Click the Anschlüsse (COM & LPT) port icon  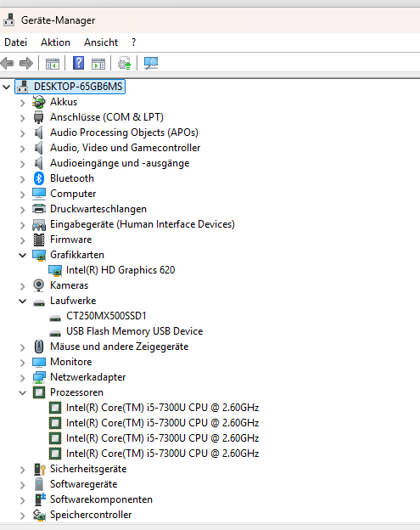39,117
